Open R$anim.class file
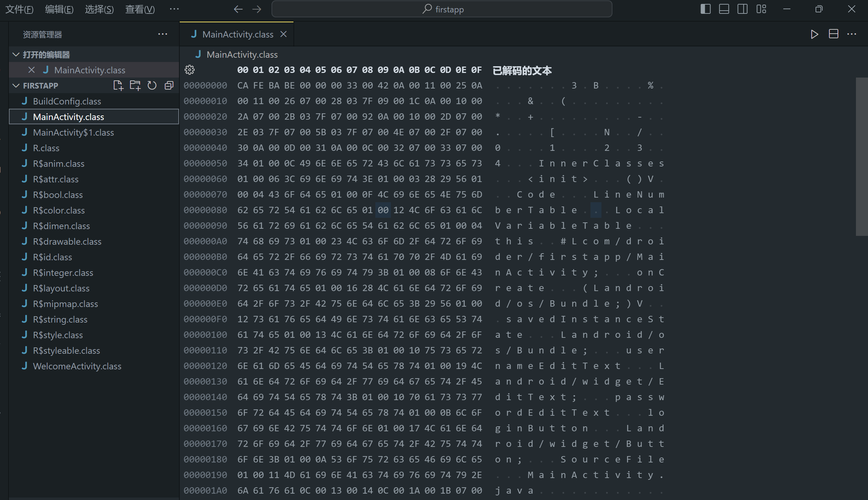The height and width of the screenshot is (500, 868). pos(94,164)
